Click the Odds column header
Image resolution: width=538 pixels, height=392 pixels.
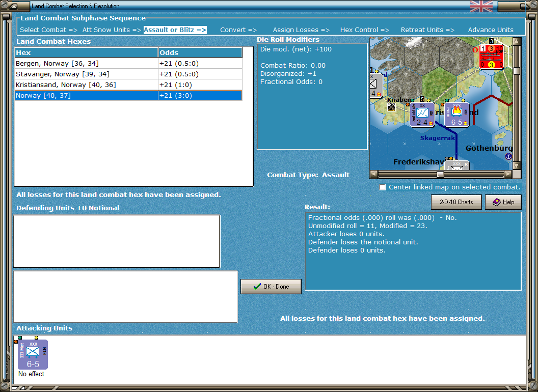[x=200, y=52]
